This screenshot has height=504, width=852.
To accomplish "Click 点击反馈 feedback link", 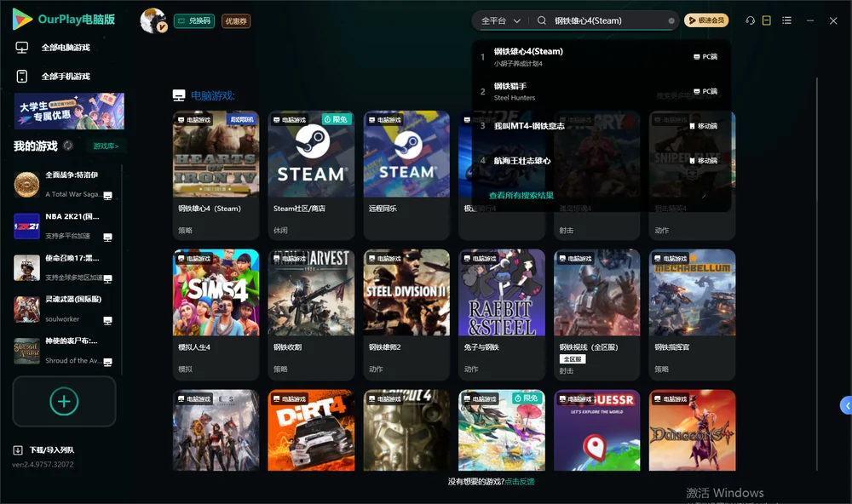I will [x=520, y=481].
